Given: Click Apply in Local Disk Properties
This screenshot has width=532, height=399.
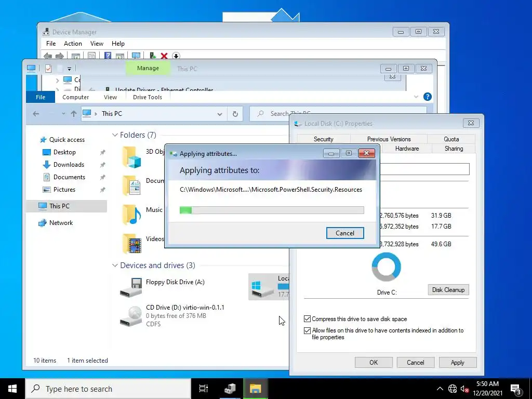Looking at the screenshot, I should (457, 362).
